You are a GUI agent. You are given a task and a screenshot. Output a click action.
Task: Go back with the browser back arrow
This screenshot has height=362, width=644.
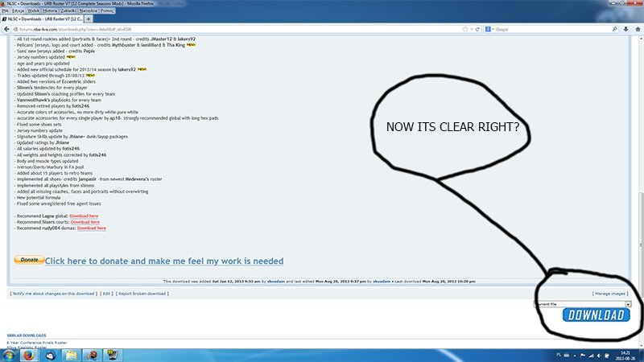point(6,29)
